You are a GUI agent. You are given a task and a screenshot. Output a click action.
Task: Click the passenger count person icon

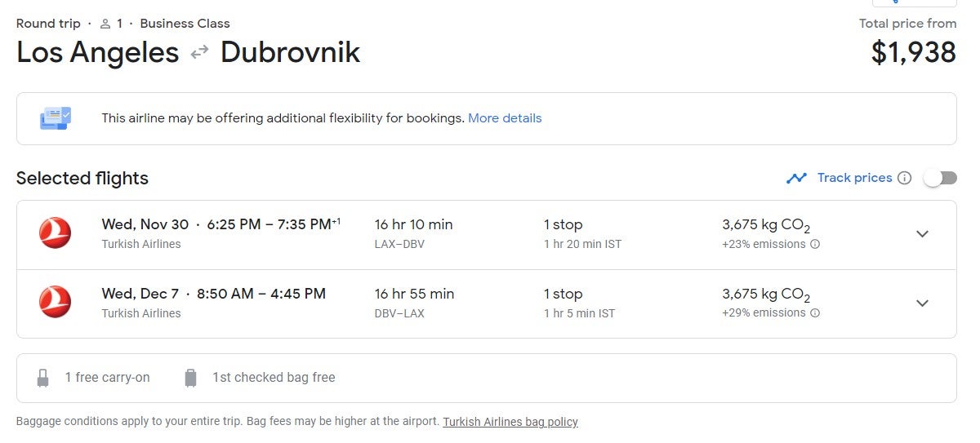point(105,24)
